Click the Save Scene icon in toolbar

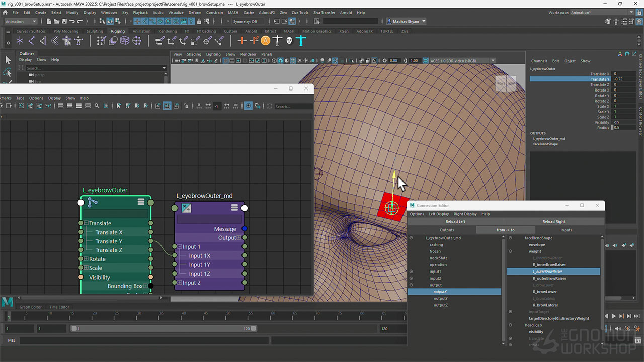click(63, 21)
